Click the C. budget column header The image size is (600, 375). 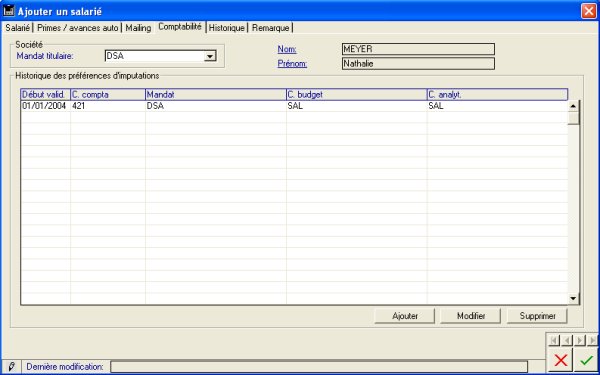point(357,95)
